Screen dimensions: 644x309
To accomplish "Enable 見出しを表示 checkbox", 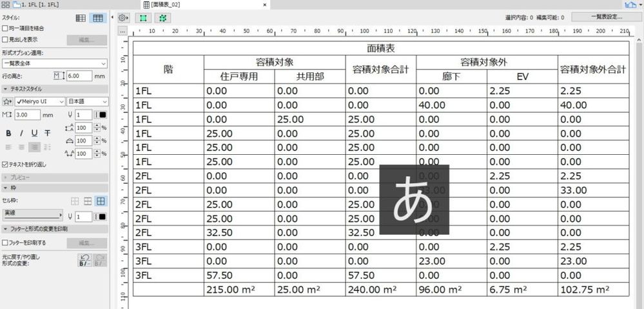I will pos(5,39).
